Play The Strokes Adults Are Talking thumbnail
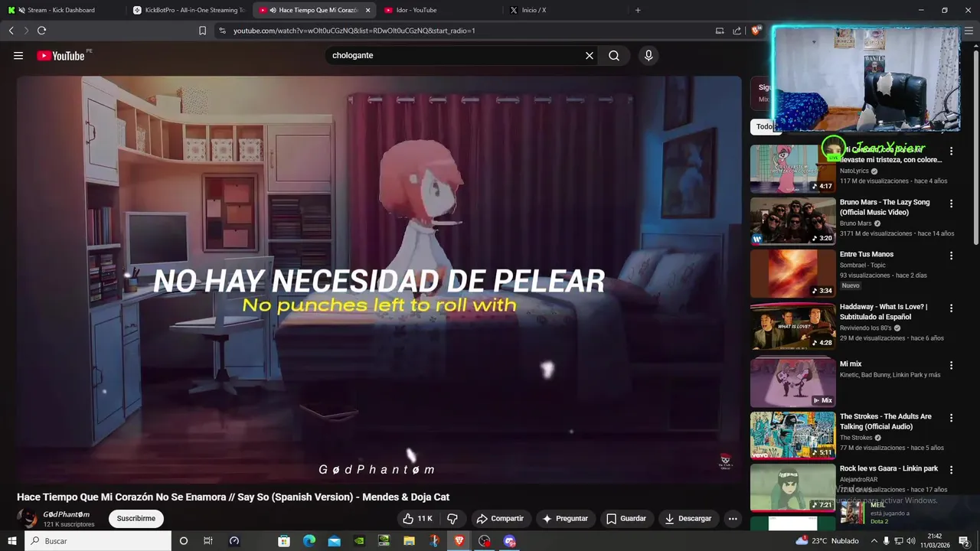The image size is (980, 551). (x=792, y=435)
